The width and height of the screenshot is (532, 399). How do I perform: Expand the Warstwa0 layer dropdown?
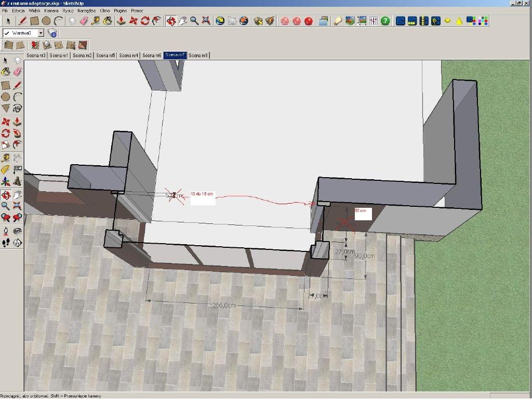41,33
